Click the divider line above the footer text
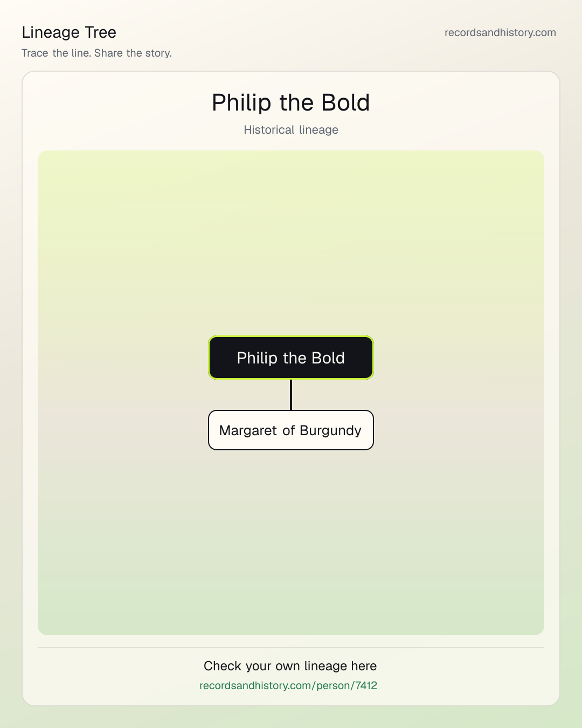 click(291, 647)
